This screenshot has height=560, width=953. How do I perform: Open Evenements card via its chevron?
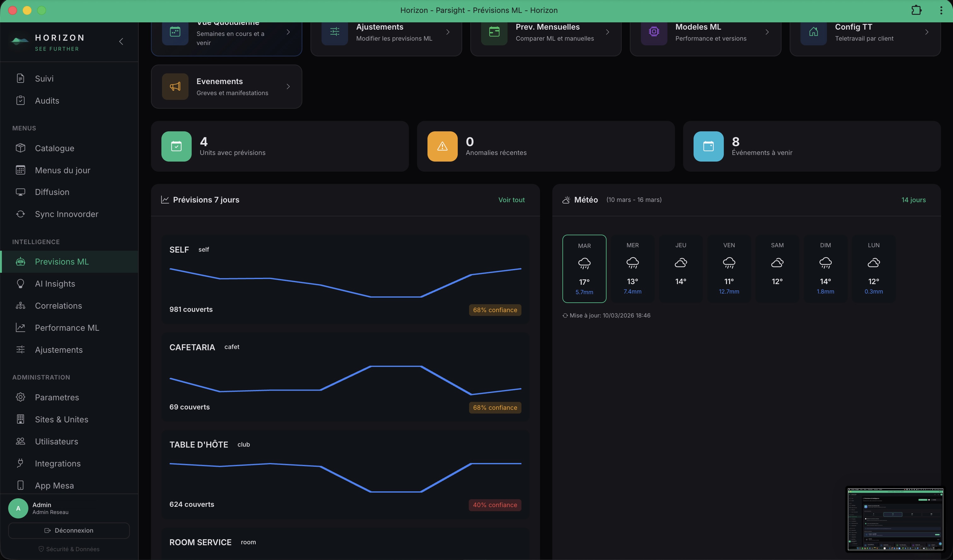point(288,87)
